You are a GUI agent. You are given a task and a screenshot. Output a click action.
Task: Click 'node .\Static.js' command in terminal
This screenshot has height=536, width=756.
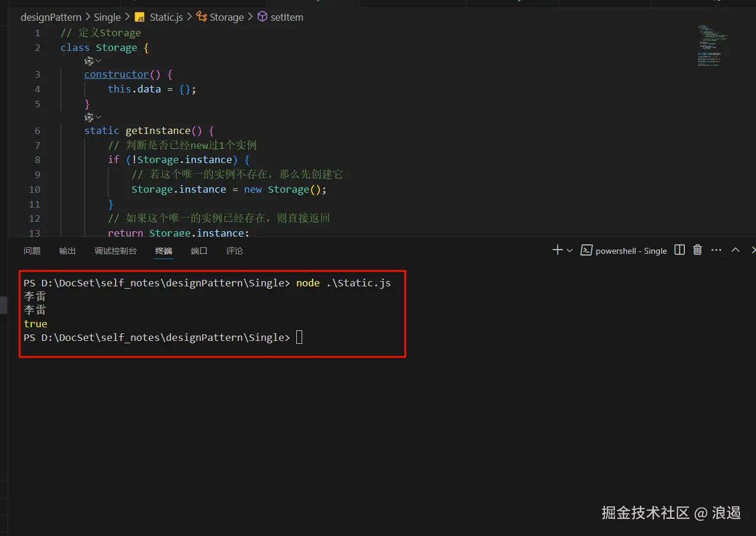coord(344,283)
